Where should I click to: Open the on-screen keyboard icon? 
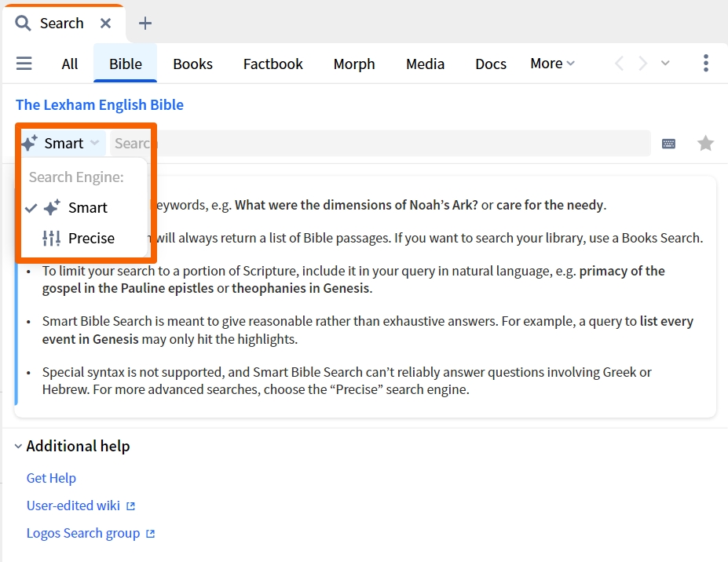coord(668,144)
